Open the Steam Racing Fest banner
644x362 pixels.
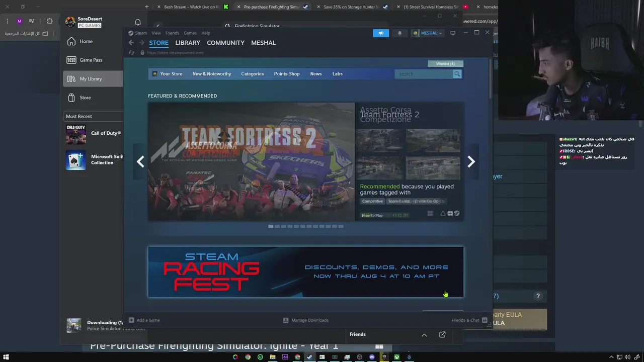point(305,272)
